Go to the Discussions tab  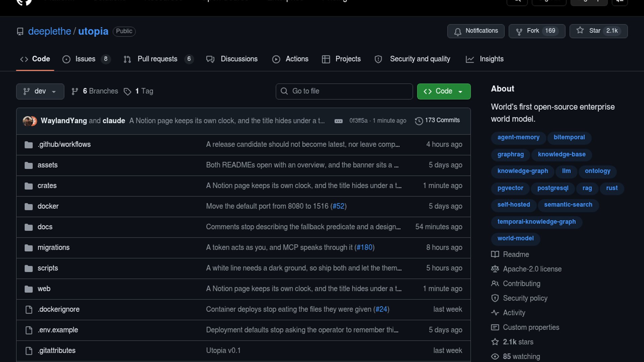point(232,59)
